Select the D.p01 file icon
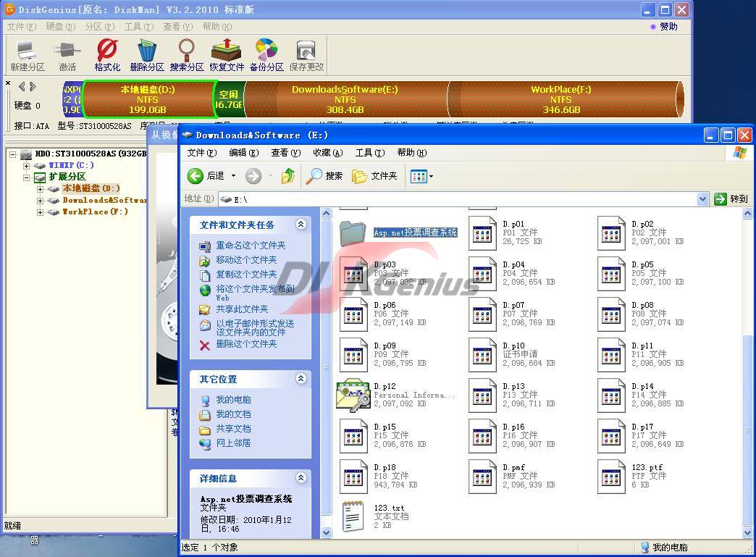Screen dimensions: 756x557 (x=482, y=233)
